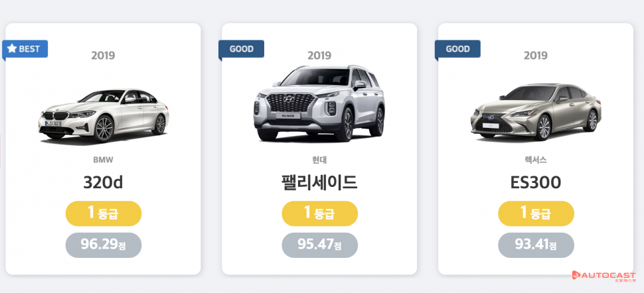Screen dimensions: 644x293
Task: Click the 1등급 button under 320d
Action: click(103, 213)
